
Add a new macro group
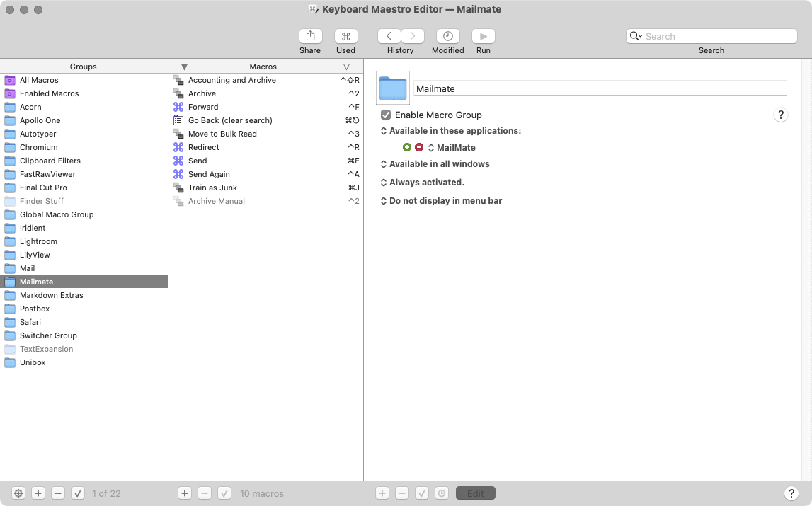coord(38,493)
